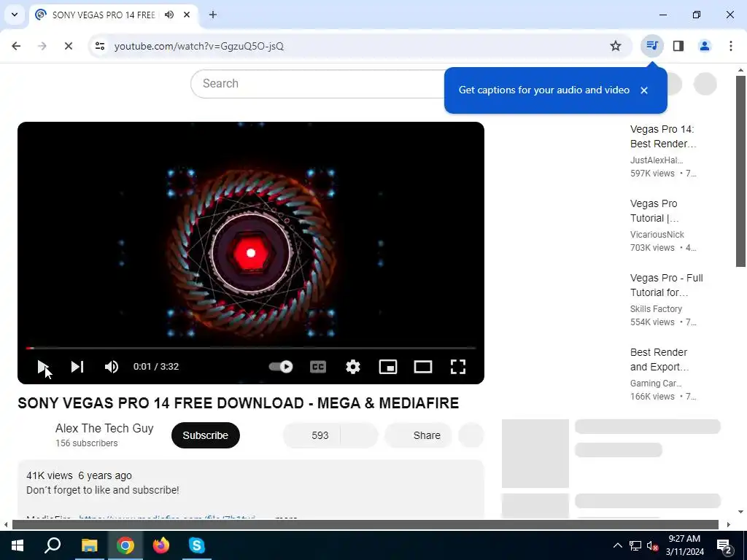Open video settings gear
747x560 pixels.
(353, 367)
